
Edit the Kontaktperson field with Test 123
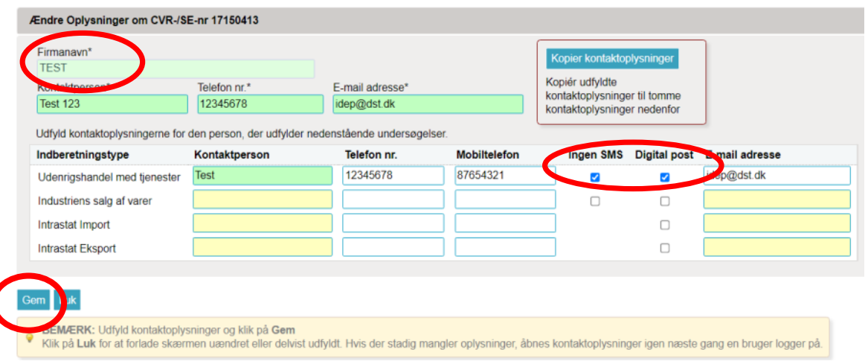112,104
